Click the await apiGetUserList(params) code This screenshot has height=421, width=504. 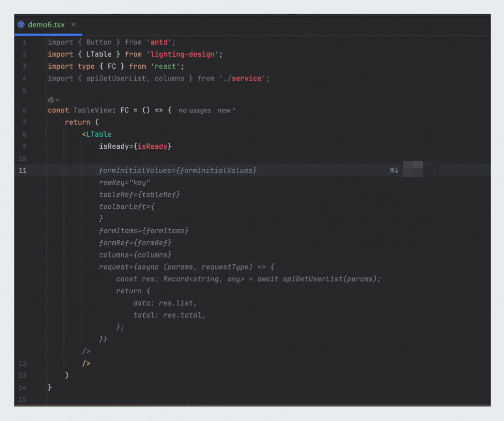tap(317, 279)
